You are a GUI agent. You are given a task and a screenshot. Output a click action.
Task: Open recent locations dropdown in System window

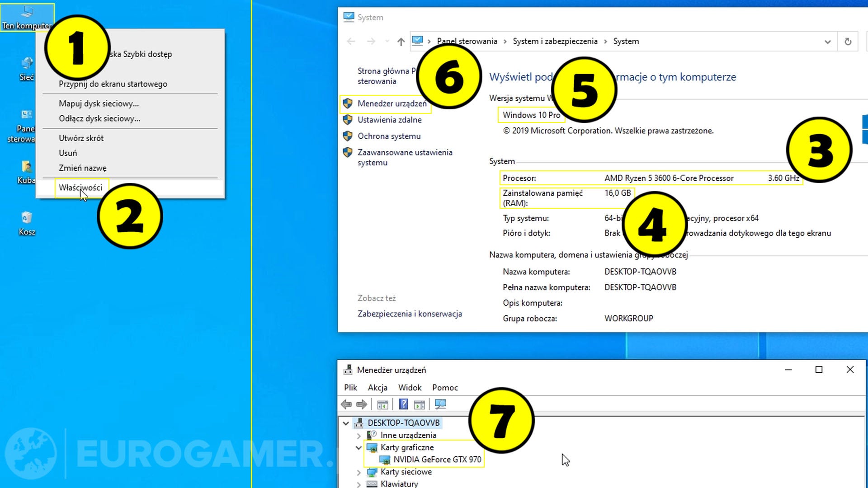click(x=387, y=41)
